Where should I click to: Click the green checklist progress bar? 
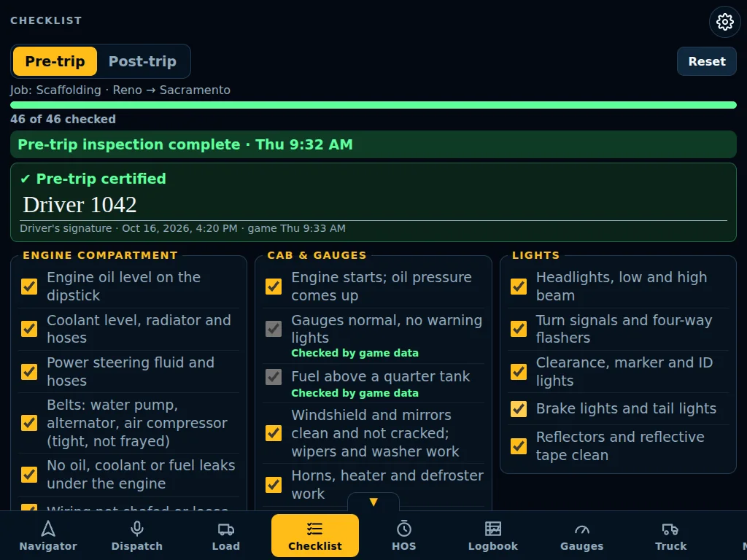373,105
